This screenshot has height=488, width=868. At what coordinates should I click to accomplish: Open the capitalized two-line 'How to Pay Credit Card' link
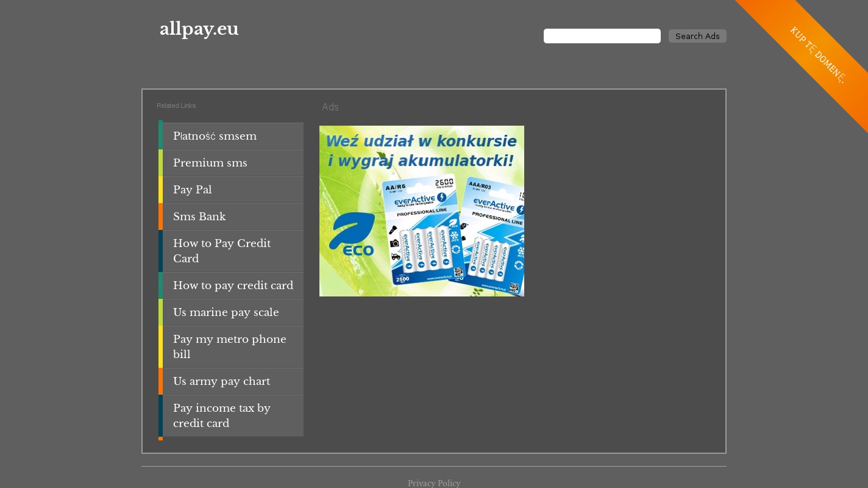coord(221,251)
